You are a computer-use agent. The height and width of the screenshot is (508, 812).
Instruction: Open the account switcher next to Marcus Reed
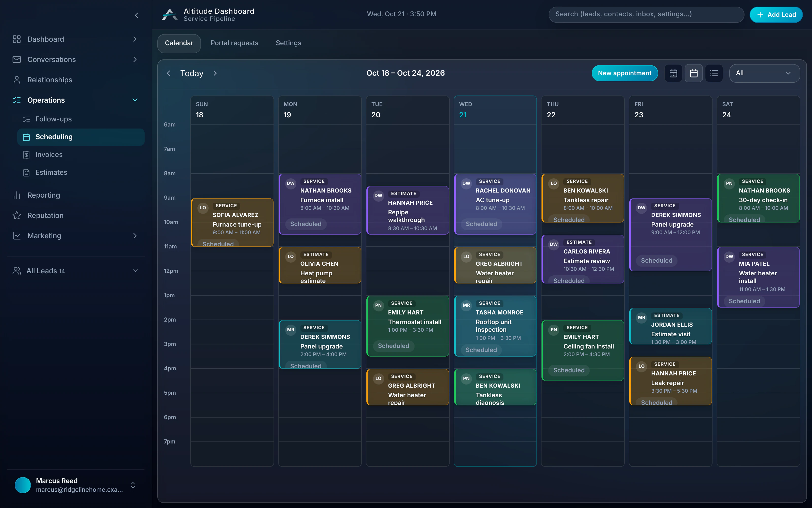tap(133, 485)
